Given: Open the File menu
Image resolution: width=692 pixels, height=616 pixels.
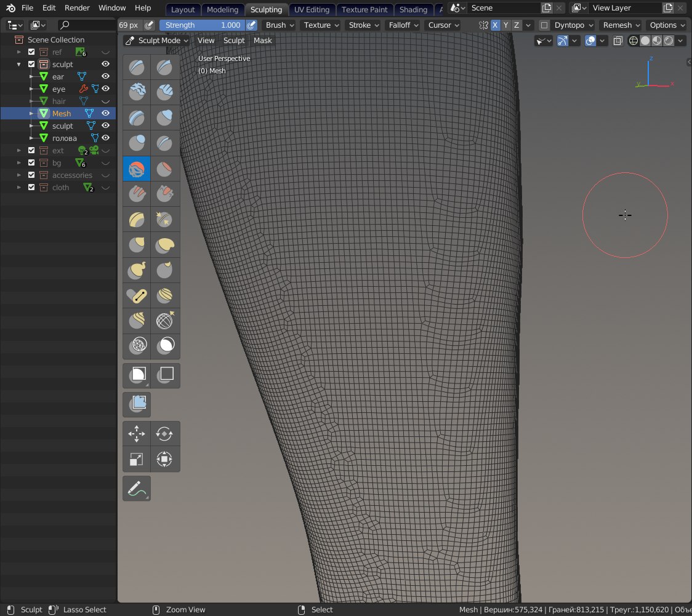Looking at the screenshot, I should (x=27, y=8).
